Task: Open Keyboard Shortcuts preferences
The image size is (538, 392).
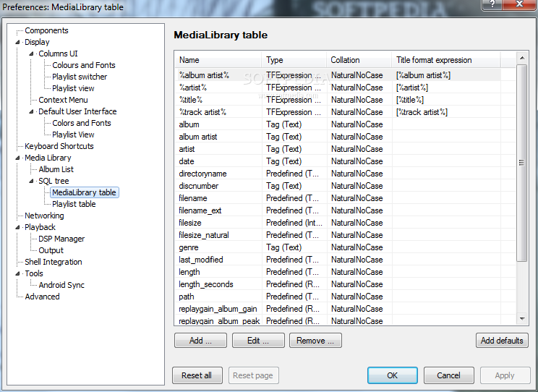Action: click(59, 146)
